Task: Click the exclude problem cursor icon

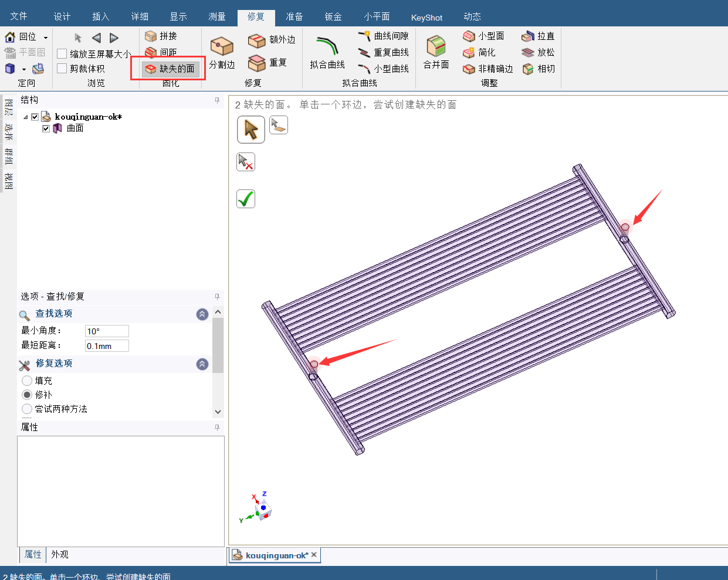Action: (246, 162)
